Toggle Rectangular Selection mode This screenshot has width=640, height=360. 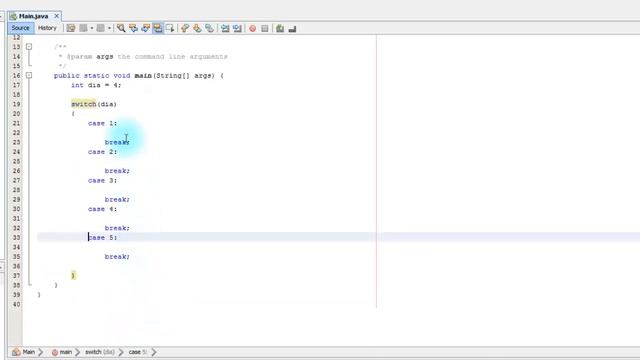(x=170, y=28)
